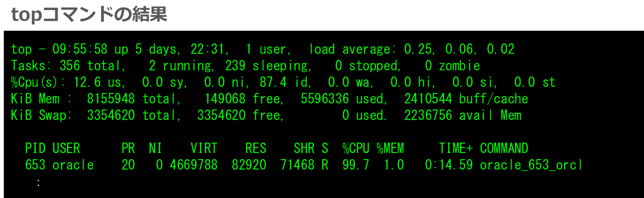Select the oracle_653_orcl command name
Viewport: 644px width, 198px height.
(531, 165)
